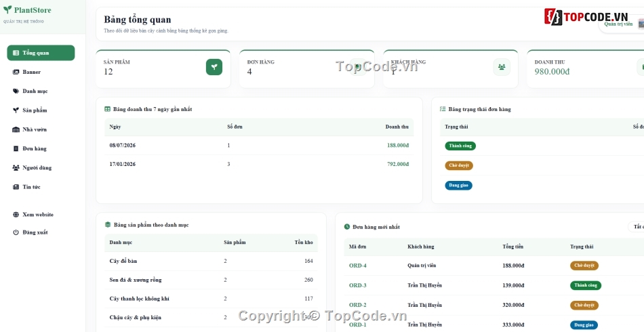
Task: Open Xem website link
Action: coord(41,215)
